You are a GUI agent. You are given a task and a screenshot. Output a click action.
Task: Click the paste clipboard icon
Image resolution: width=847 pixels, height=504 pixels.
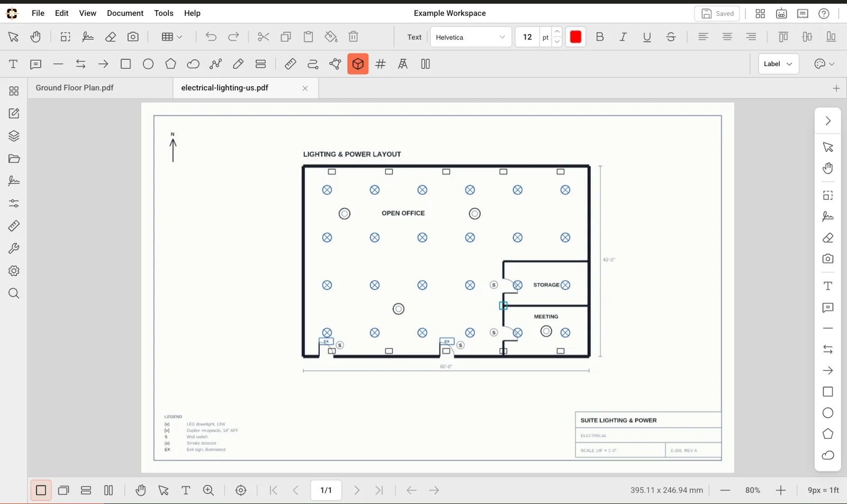(x=309, y=37)
